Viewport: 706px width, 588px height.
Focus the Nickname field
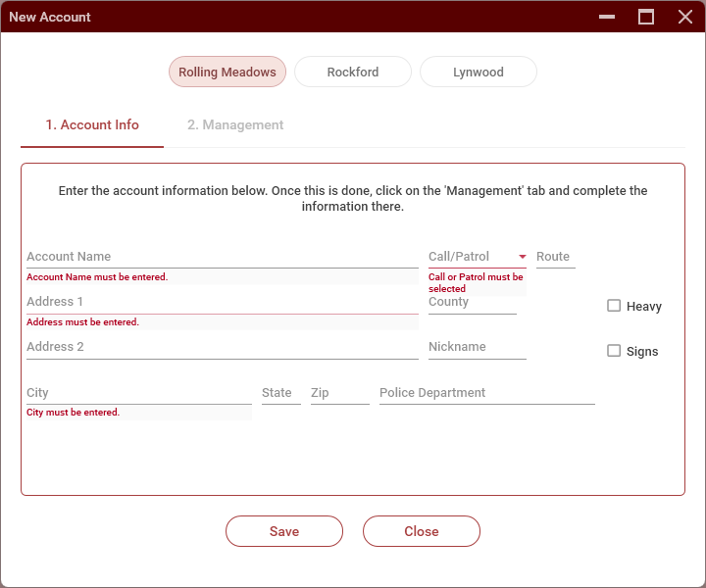tap(477, 347)
